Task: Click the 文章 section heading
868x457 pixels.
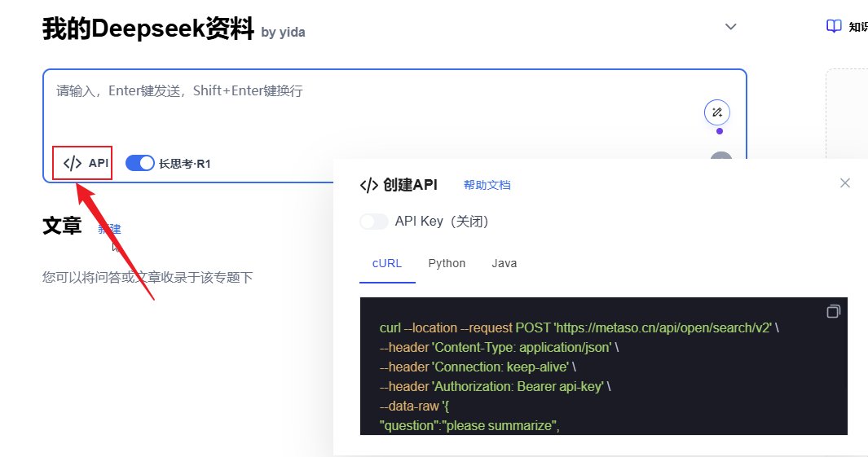Action: coord(62,226)
